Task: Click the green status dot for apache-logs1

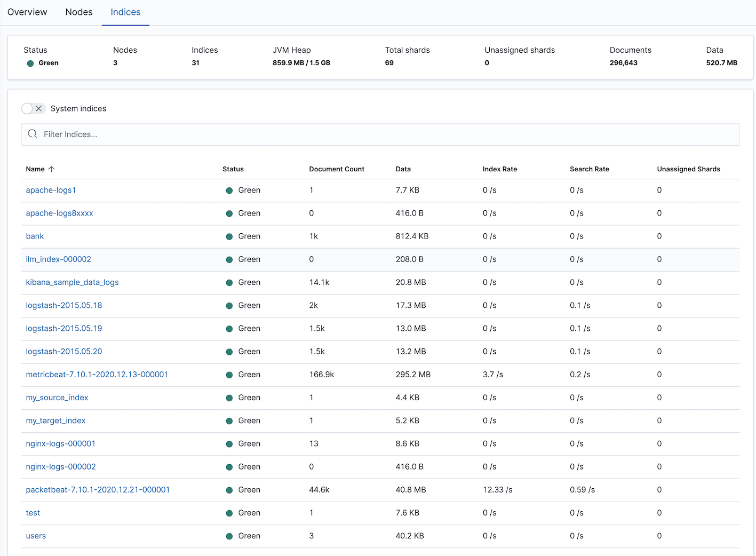Action: click(x=229, y=190)
